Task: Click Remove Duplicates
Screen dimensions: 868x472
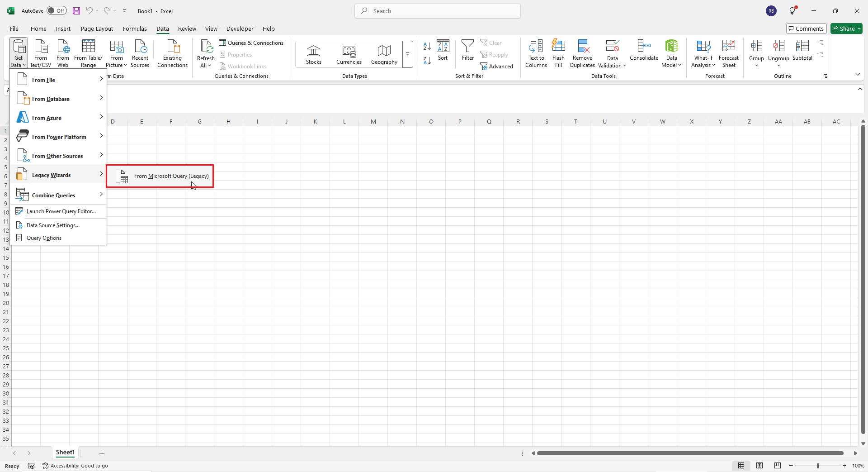Action: click(x=582, y=53)
